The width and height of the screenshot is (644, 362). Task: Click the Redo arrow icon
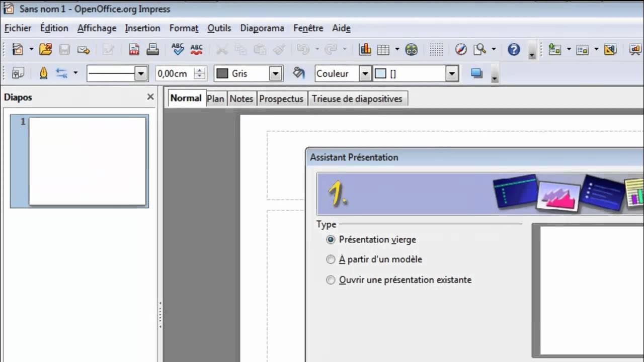pos(331,49)
